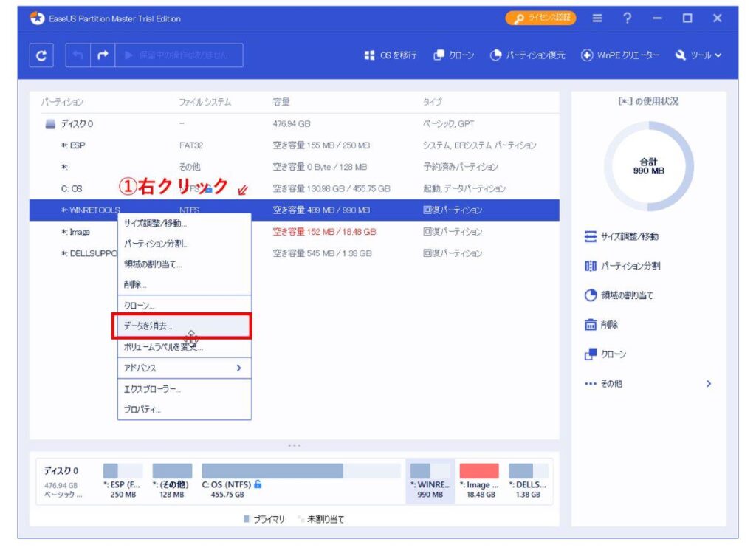Click ディスク 0 label in disk map
756x556 pixels.
coord(61,470)
